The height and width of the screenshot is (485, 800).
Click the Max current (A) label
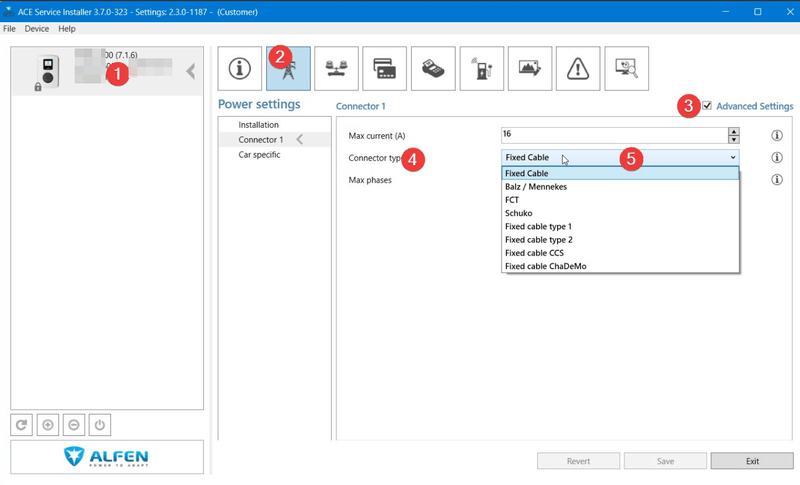click(x=377, y=136)
